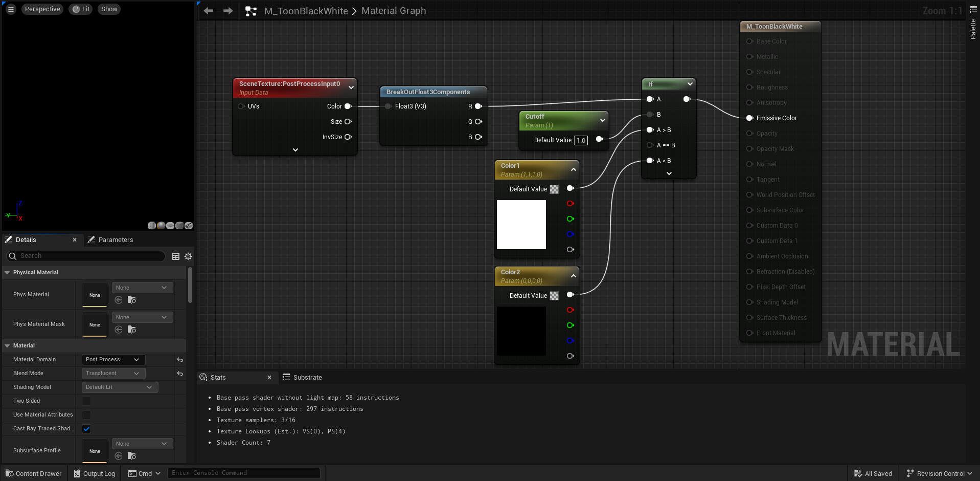This screenshot has width=980, height=481.
Task: Select the cube preview mesh icon
Action: [179, 226]
